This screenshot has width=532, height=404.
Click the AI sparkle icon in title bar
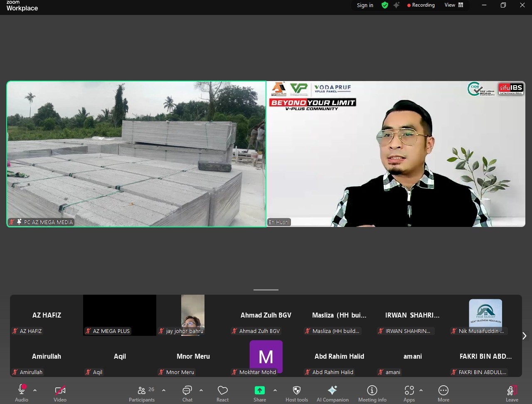(x=397, y=5)
